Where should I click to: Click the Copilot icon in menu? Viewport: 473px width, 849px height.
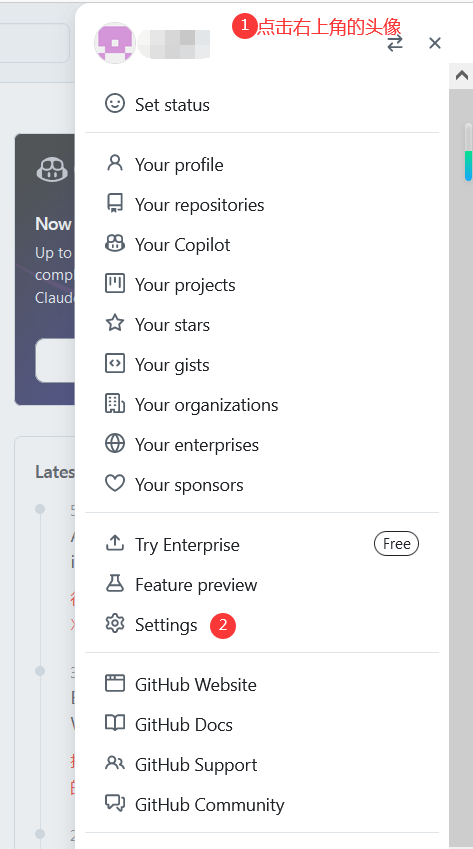coord(115,244)
